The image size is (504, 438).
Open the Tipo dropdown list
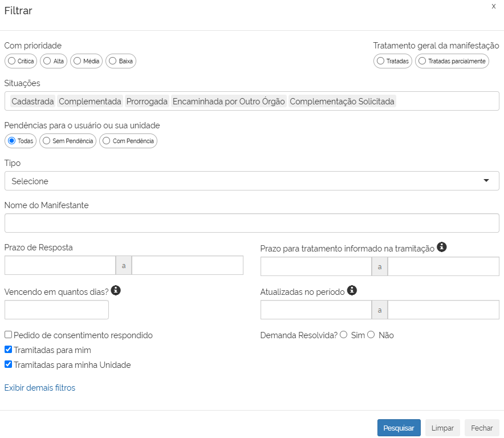point(251,181)
